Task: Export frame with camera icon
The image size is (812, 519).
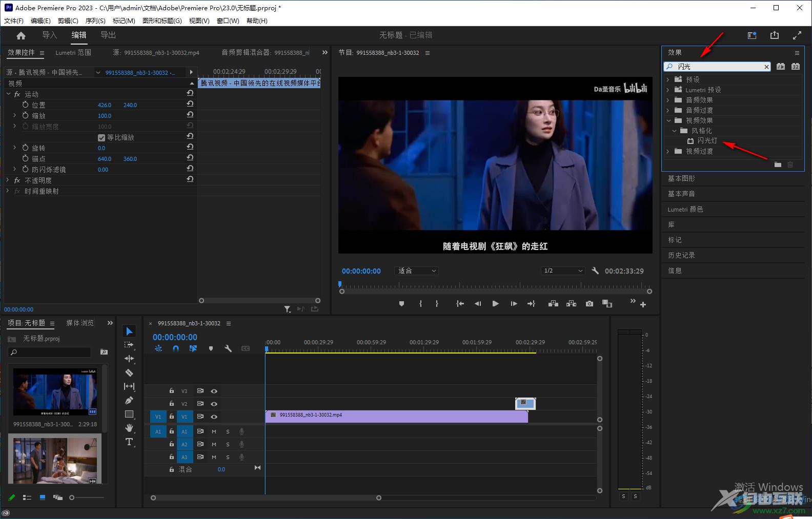Action: point(590,304)
